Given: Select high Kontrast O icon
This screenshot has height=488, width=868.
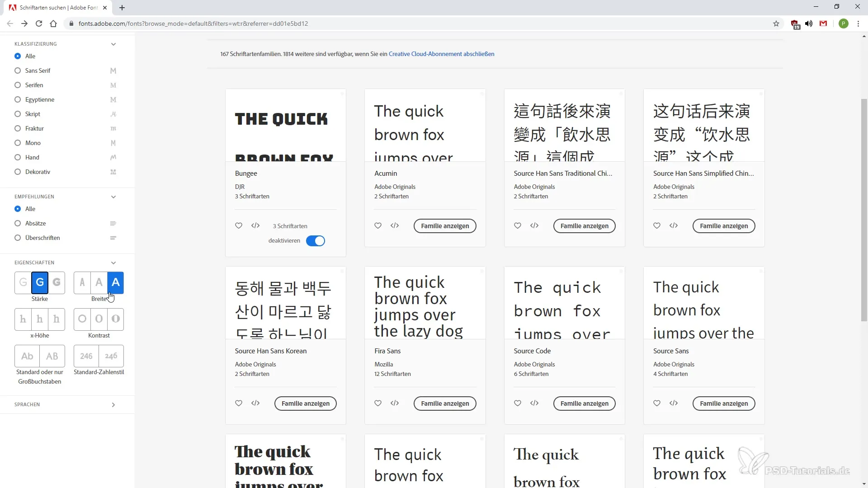Looking at the screenshot, I should point(116,319).
